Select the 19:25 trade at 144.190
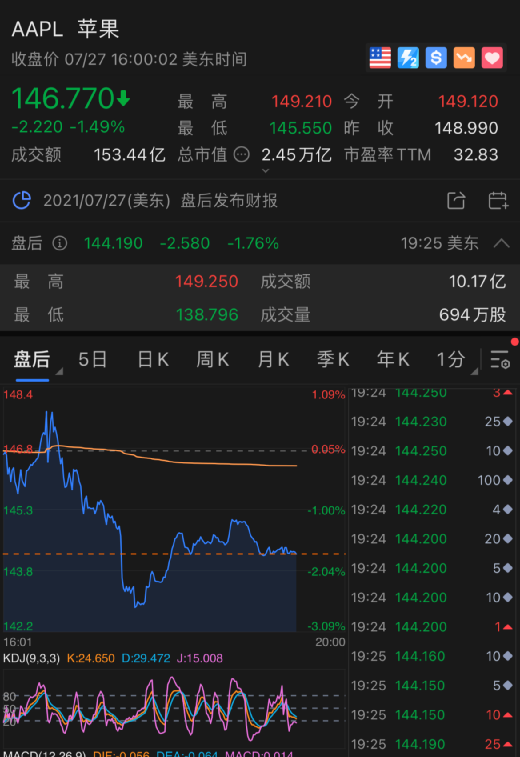520x757 pixels. pos(431,744)
